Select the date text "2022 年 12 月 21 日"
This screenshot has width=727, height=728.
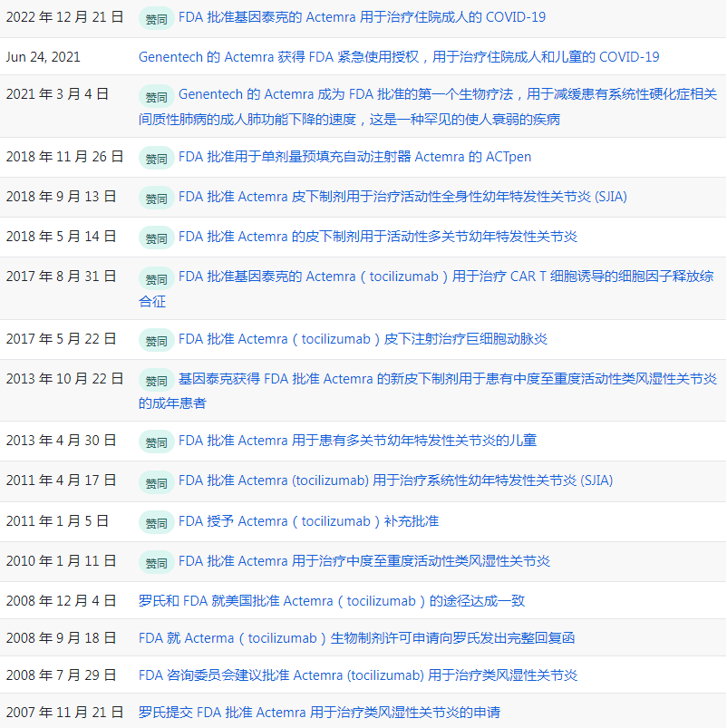tap(64, 17)
